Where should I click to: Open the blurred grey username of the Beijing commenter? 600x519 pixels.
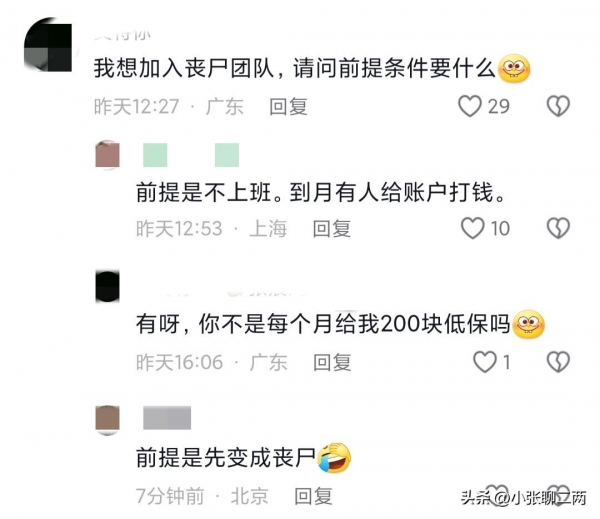tap(167, 418)
